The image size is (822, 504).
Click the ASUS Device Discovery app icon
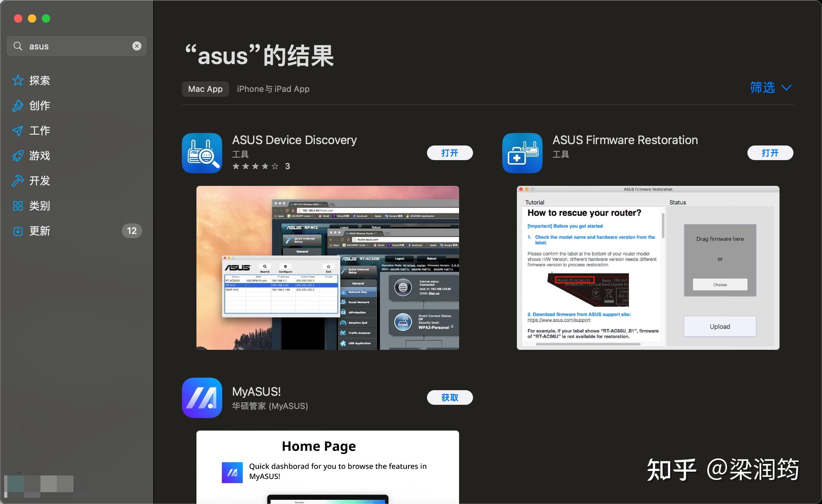click(202, 153)
